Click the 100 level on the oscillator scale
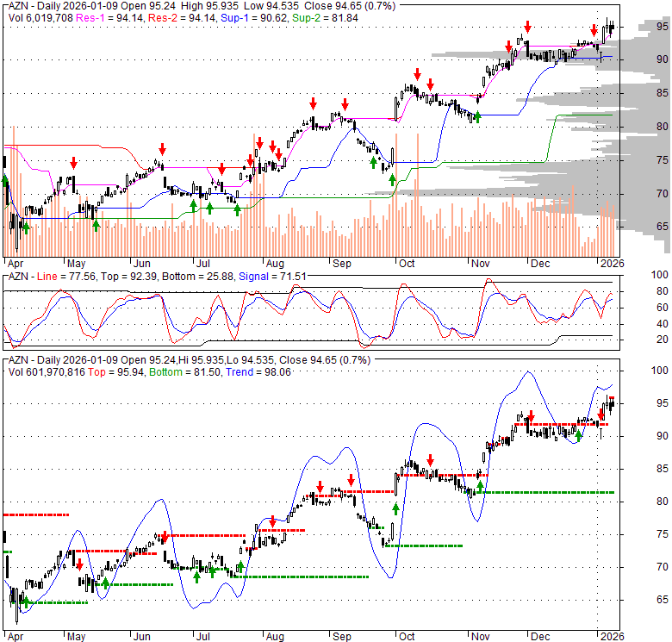 click(660, 275)
